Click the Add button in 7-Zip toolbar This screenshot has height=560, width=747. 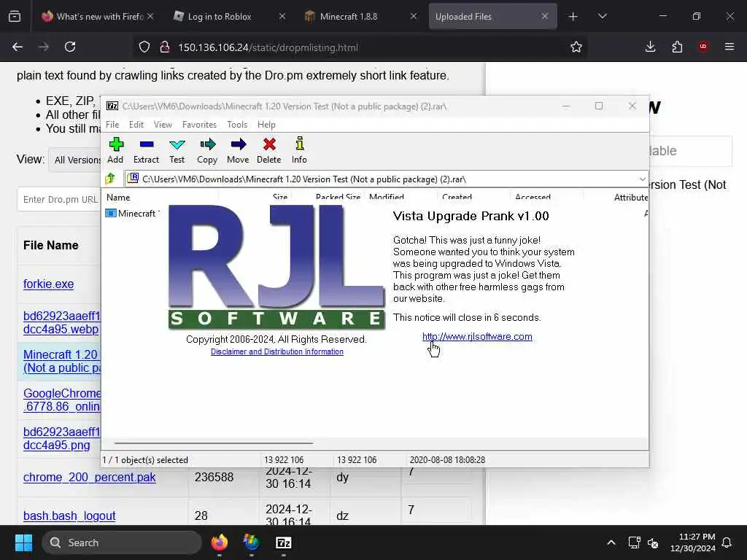pyautogui.click(x=115, y=150)
